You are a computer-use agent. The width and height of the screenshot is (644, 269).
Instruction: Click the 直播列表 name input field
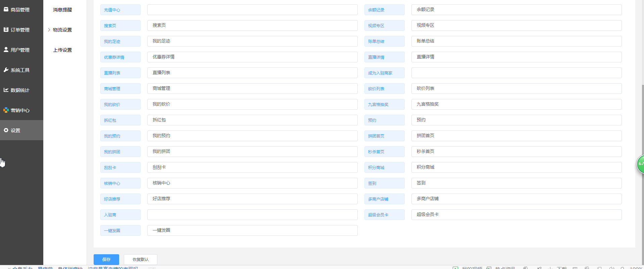(x=252, y=73)
